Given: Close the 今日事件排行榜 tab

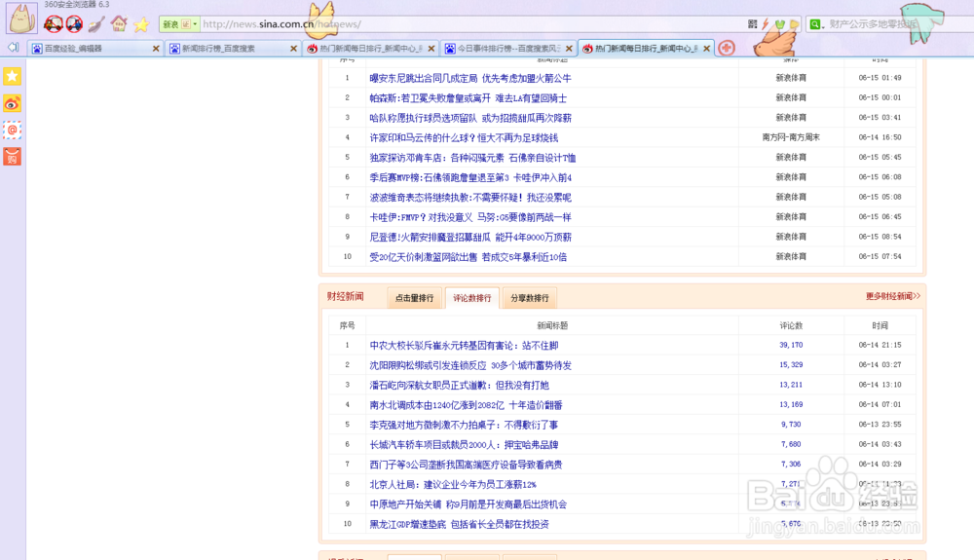Looking at the screenshot, I should (569, 49).
